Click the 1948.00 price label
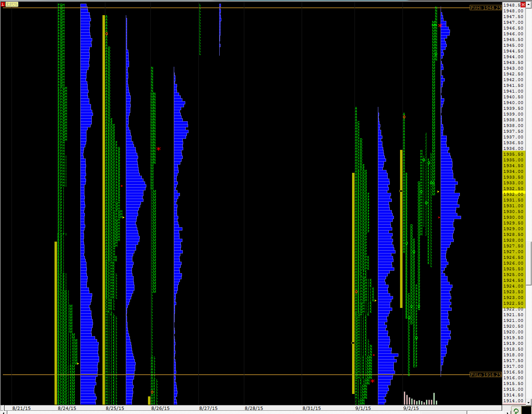The height and width of the screenshot is (414, 532). (514, 11)
